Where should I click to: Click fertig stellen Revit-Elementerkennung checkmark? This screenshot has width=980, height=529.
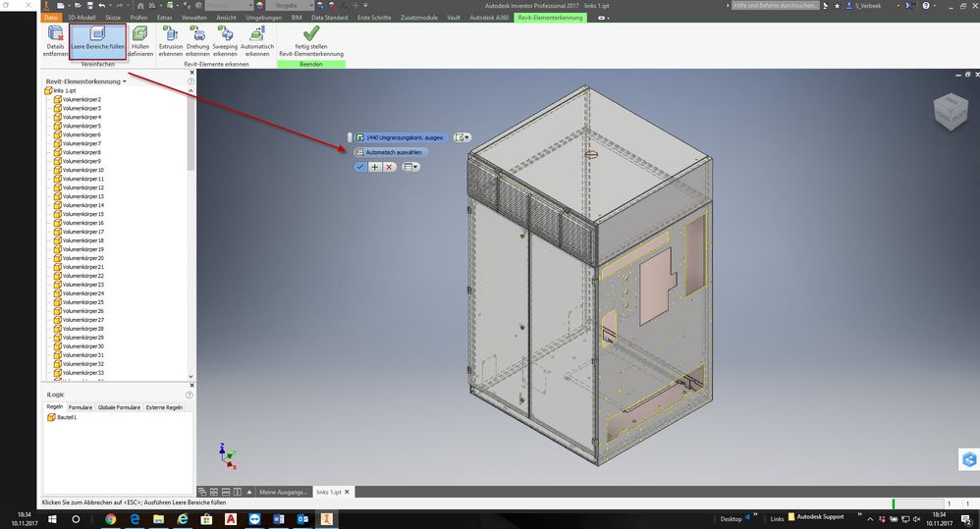click(310, 41)
